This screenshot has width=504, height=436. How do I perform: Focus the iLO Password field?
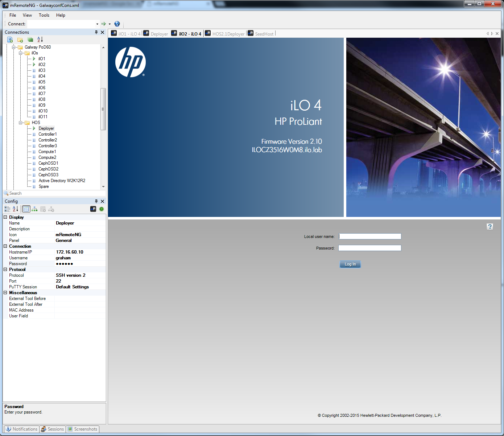(x=370, y=248)
